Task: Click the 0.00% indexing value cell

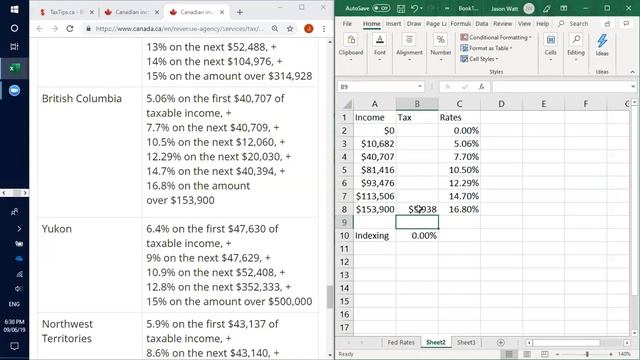Action: [417, 236]
